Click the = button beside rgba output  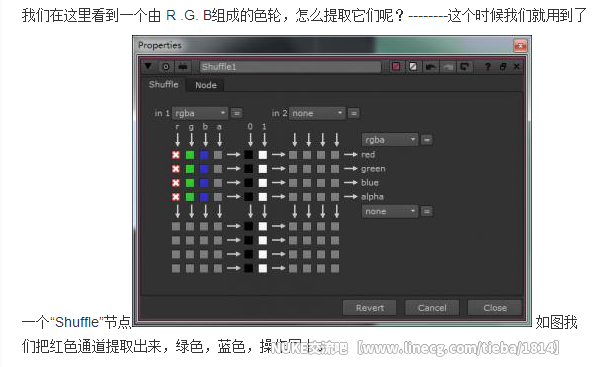(x=427, y=140)
